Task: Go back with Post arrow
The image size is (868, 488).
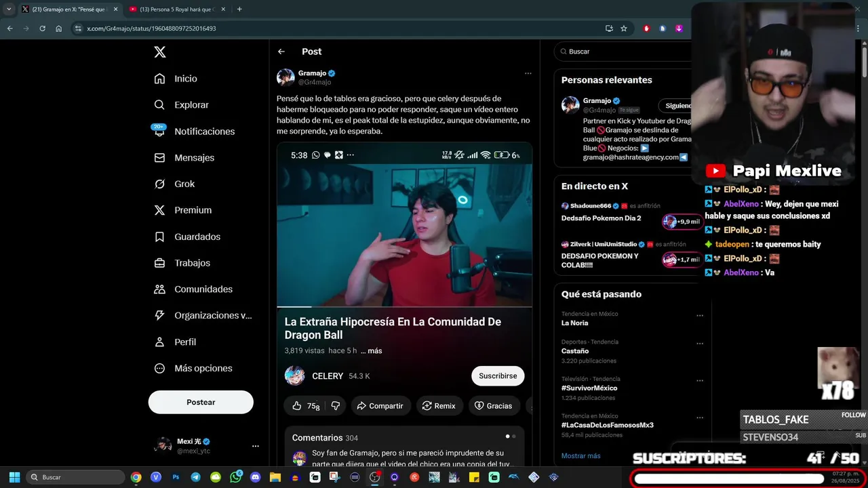Action: [281, 52]
